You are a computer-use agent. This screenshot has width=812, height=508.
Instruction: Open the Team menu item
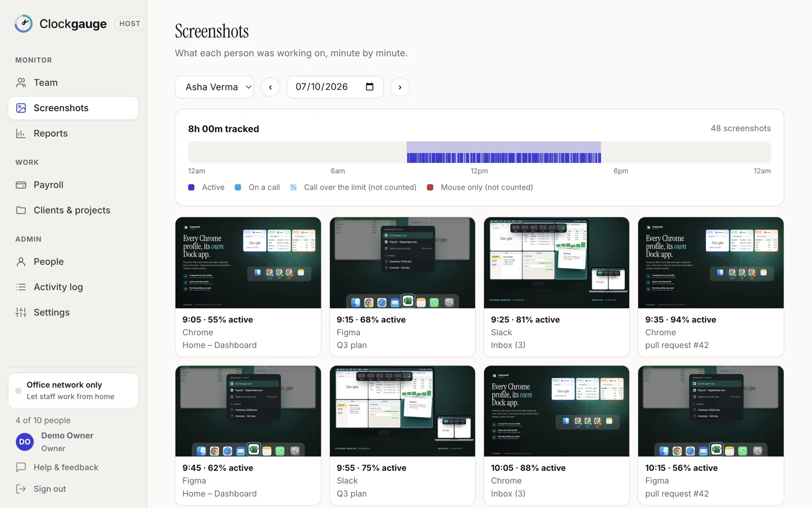[73, 83]
